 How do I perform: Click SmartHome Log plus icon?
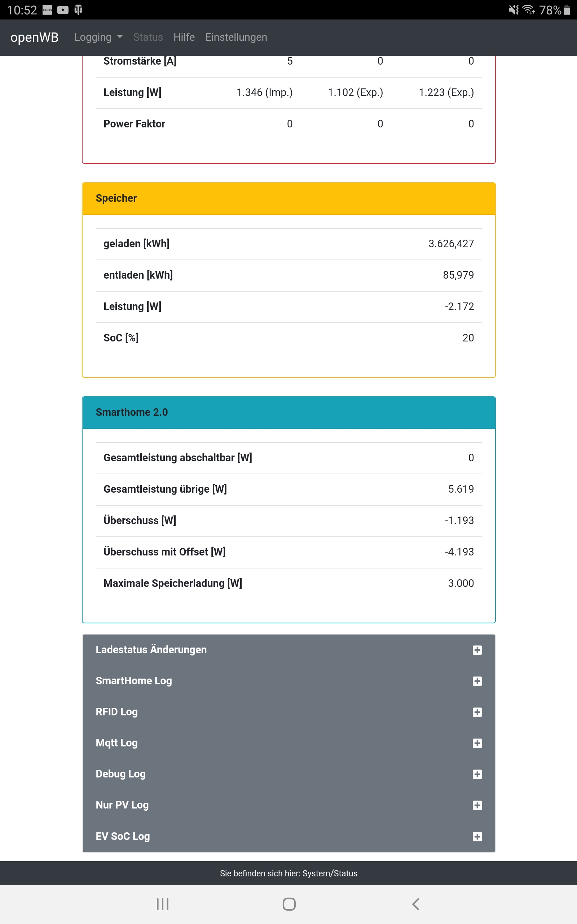coord(477,681)
